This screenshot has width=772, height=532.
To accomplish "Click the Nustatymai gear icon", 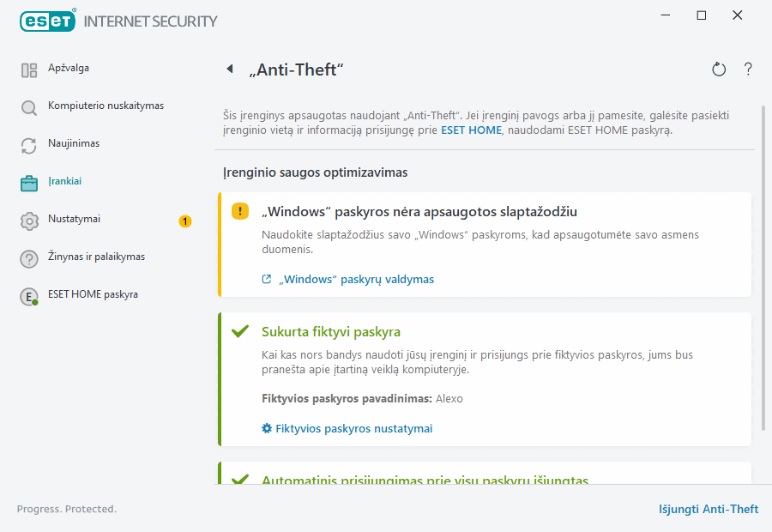I will pos(29,221).
